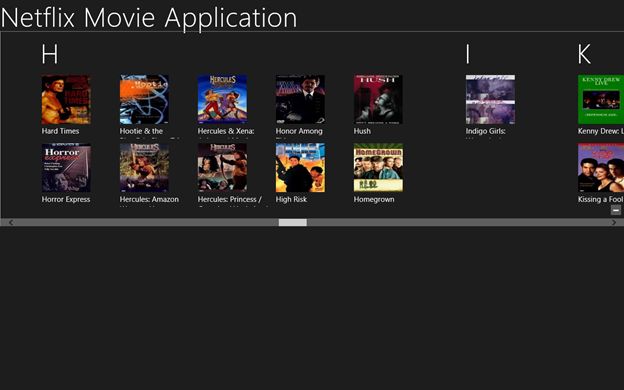Select the K group header
624x390 pixels.
[584, 54]
